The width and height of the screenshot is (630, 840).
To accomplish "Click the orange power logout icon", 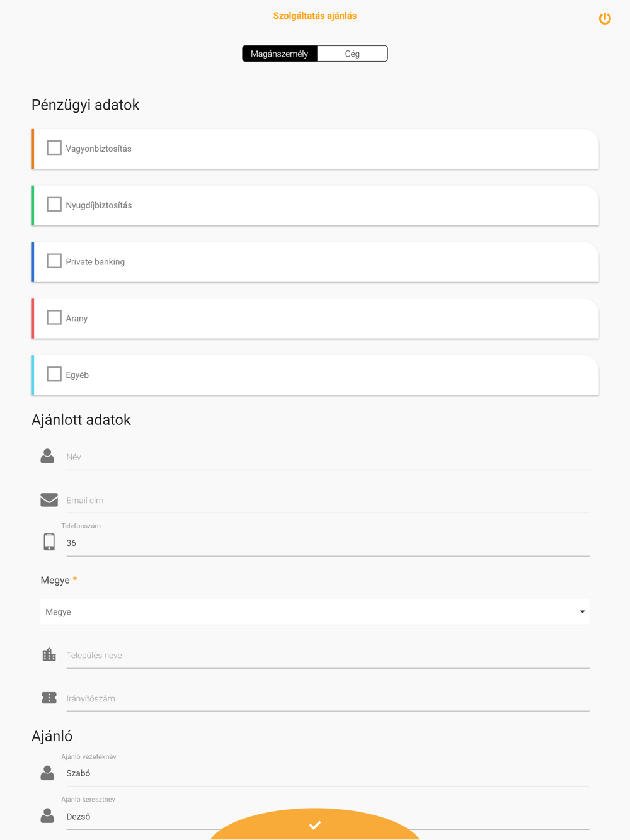I will tap(605, 18).
